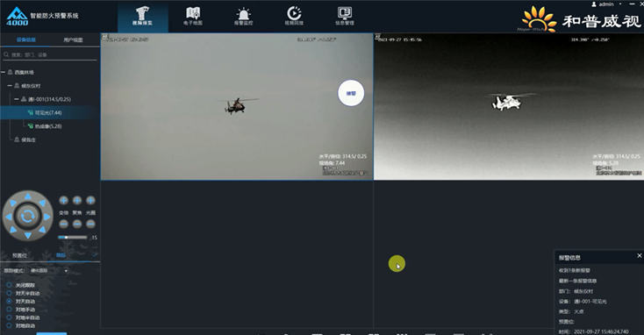Tilt the PTZ camera down
Viewport: 644px width, 335px height.
[x=27, y=235]
